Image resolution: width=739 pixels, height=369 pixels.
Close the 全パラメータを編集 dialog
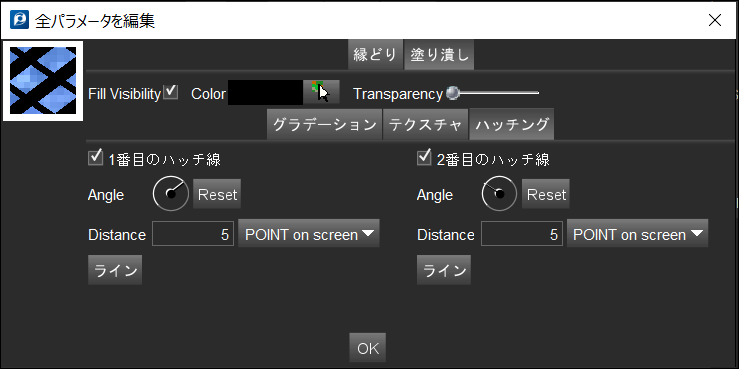[x=715, y=20]
